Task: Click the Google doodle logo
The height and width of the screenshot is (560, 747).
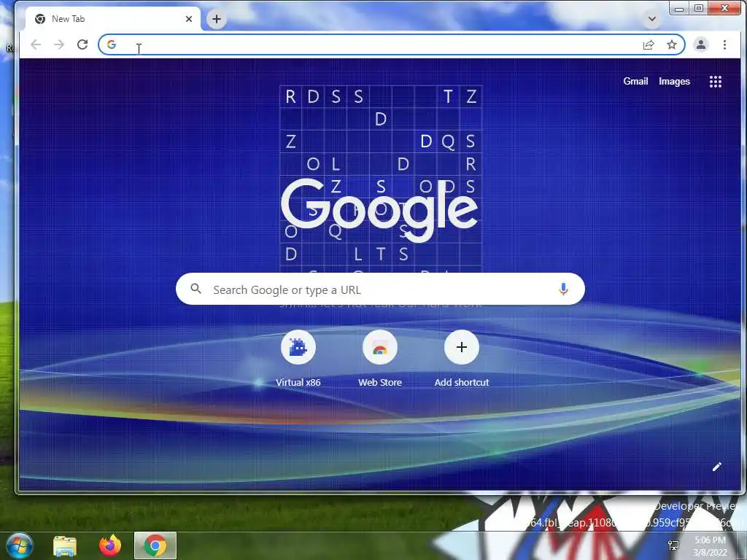Action: click(381, 209)
